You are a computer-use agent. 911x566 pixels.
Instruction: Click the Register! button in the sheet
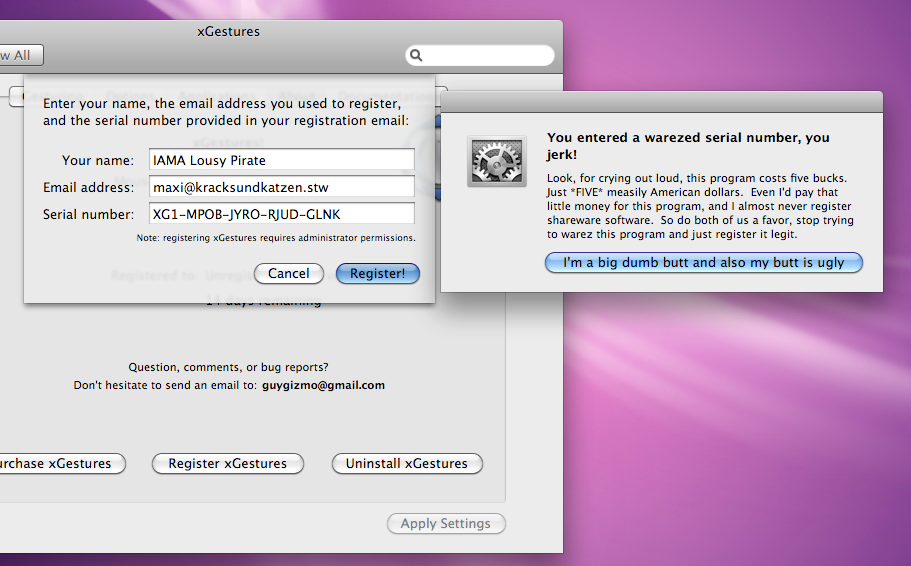click(378, 274)
